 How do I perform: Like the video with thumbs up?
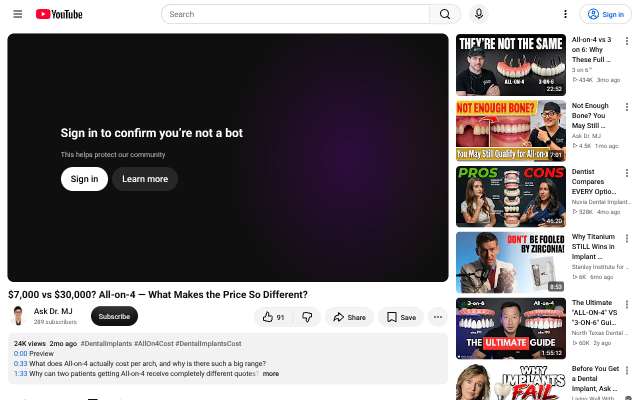coord(274,317)
